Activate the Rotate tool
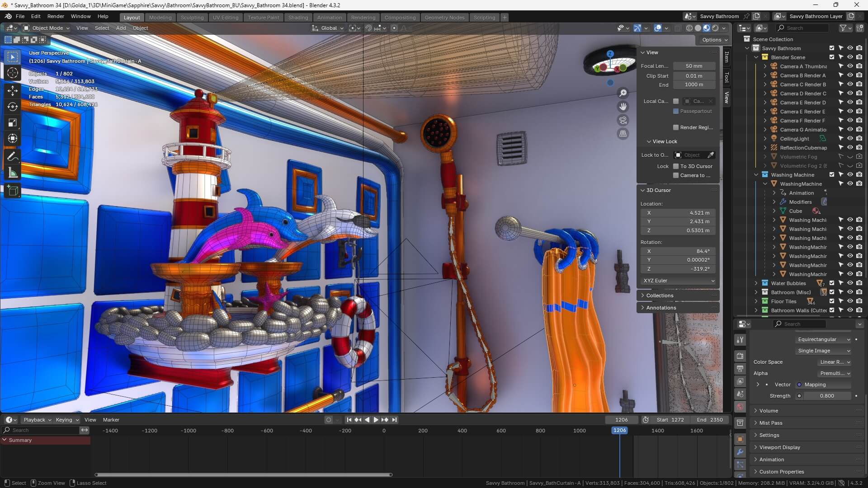Image resolution: width=868 pixels, height=488 pixels. [12, 107]
